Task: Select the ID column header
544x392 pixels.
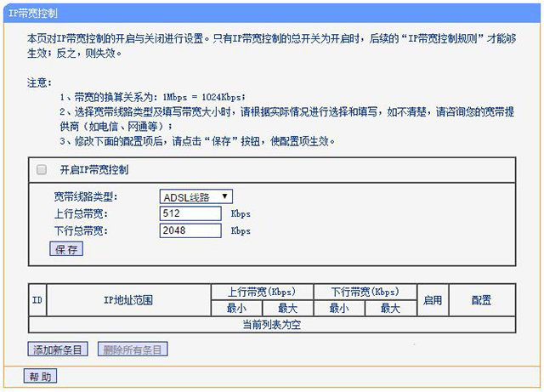Action: coord(37,300)
